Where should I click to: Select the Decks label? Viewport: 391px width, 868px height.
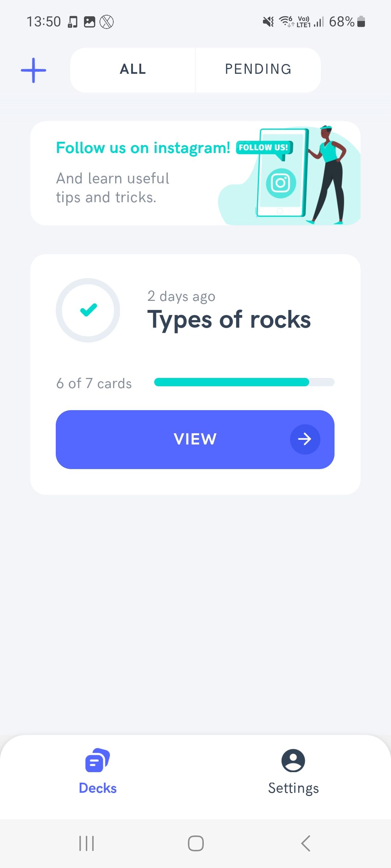[x=98, y=788]
